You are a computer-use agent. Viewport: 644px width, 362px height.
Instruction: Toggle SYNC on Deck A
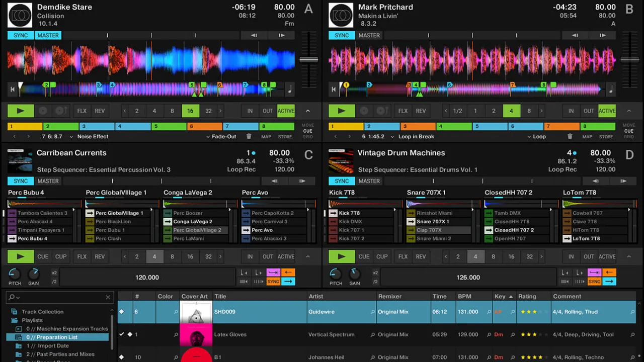21,35
